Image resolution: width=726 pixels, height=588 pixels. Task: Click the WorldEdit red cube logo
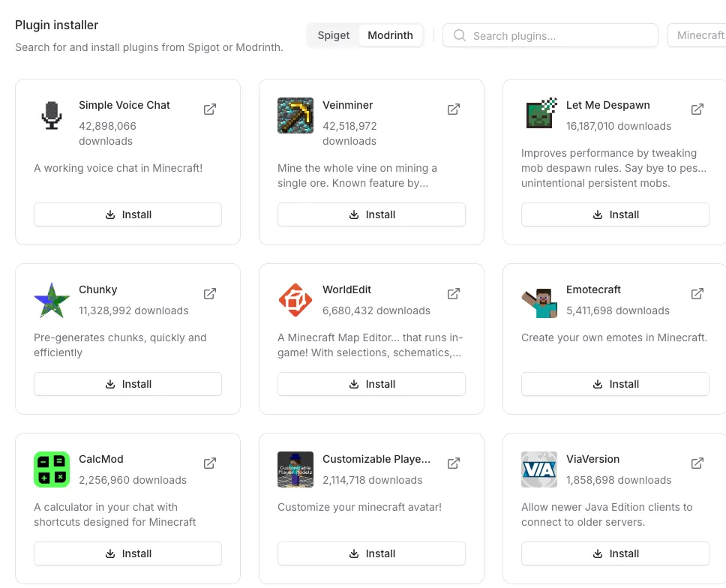click(295, 300)
